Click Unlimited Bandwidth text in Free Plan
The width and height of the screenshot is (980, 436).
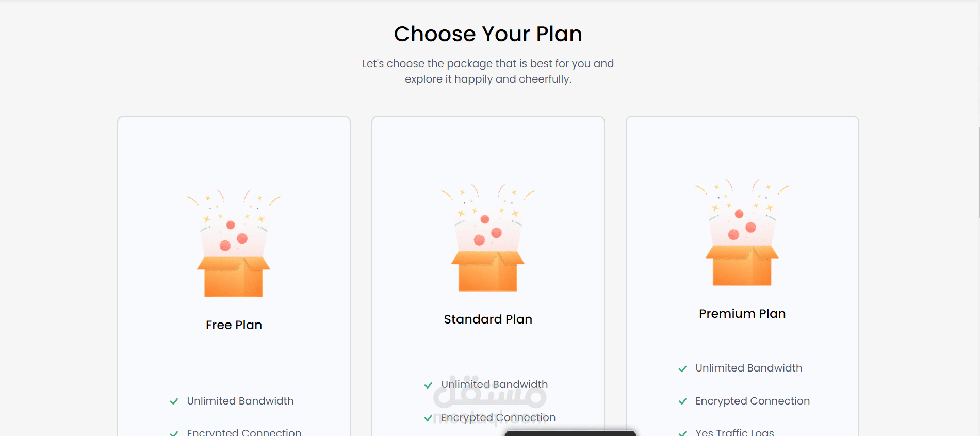coord(240,401)
